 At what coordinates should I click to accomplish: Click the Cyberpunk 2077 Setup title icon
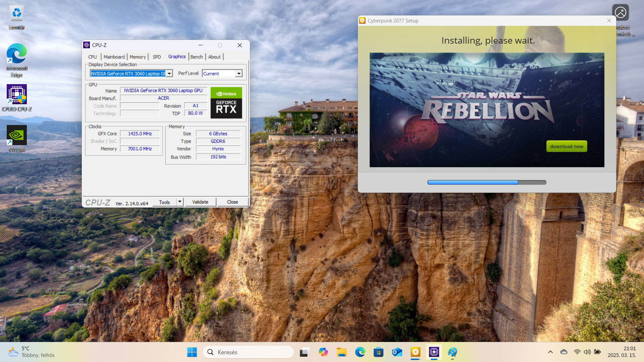pos(362,20)
